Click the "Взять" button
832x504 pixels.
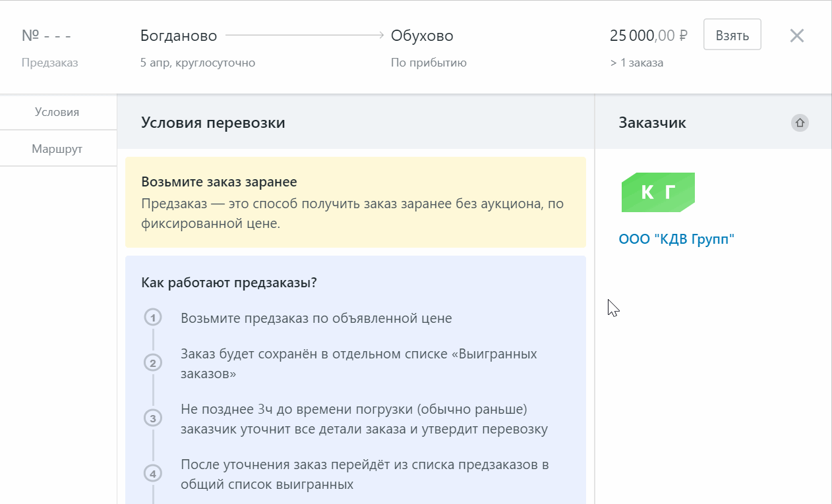[x=732, y=35]
